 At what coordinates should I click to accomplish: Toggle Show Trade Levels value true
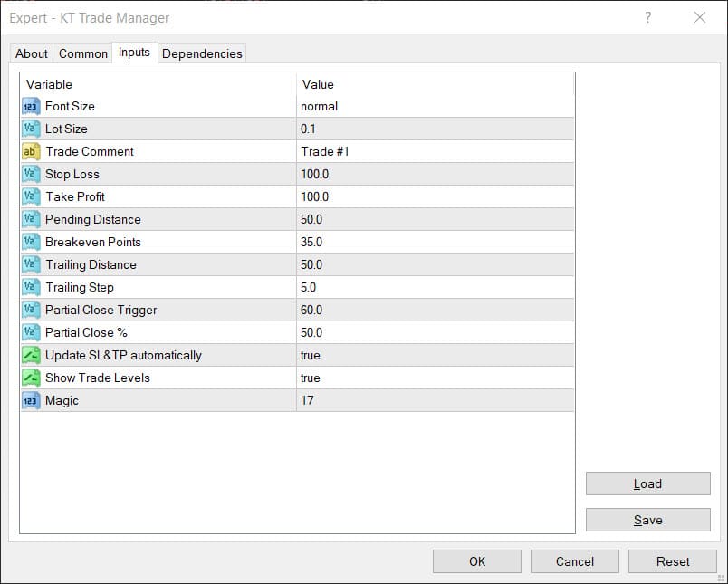435,378
